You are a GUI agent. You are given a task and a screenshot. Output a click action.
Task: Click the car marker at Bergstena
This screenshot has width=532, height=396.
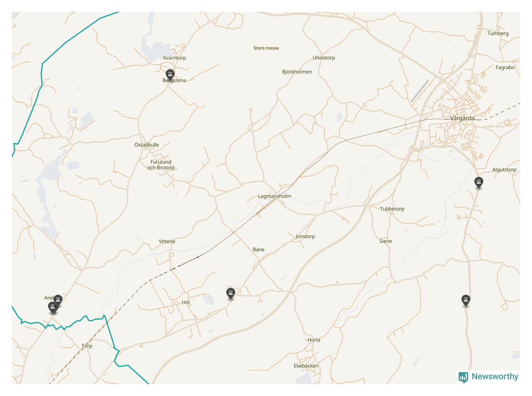pos(170,74)
